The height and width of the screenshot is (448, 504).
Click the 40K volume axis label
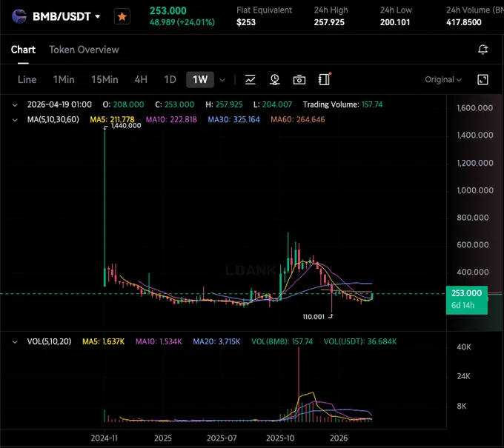click(464, 347)
